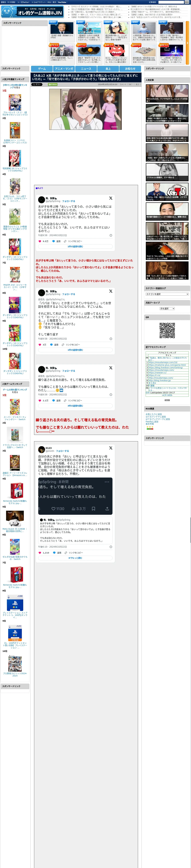The image size is (191, 868).
Task: Click https://moudamepo.com/10/ ranking link
Action: [163, 363]
